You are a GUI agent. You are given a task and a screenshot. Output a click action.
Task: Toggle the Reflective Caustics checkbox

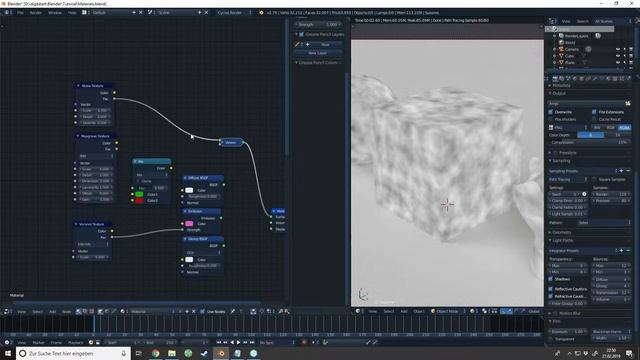(551, 289)
